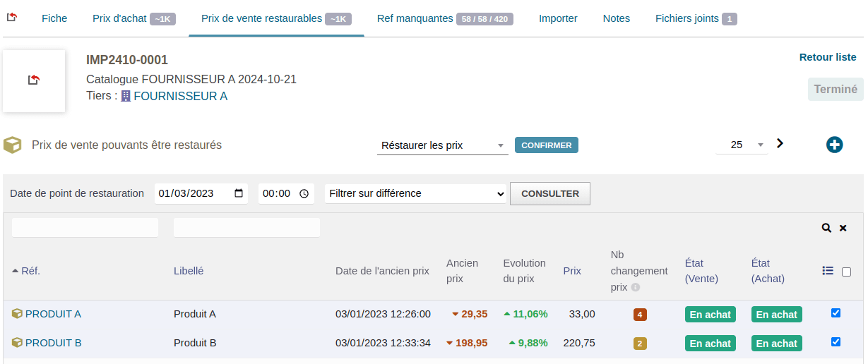Click the Retour liste link
Image resolution: width=868 pixels, height=364 pixels.
tap(827, 57)
